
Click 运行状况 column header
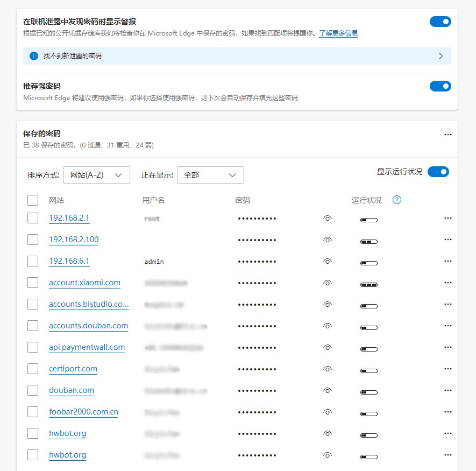tap(366, 200)
